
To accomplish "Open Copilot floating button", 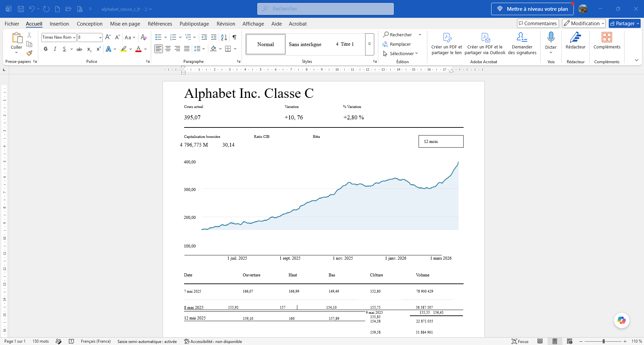I will tap(621, 320).
